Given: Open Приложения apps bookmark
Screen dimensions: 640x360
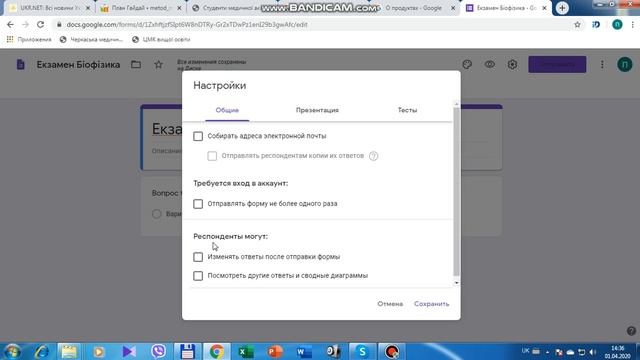Looking at the screenshot, I should [29, 40].
